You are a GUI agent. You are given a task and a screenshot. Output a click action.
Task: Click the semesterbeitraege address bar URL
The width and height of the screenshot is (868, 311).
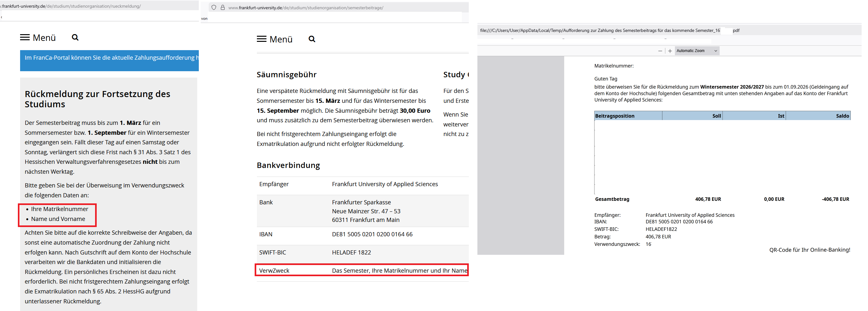306,8
